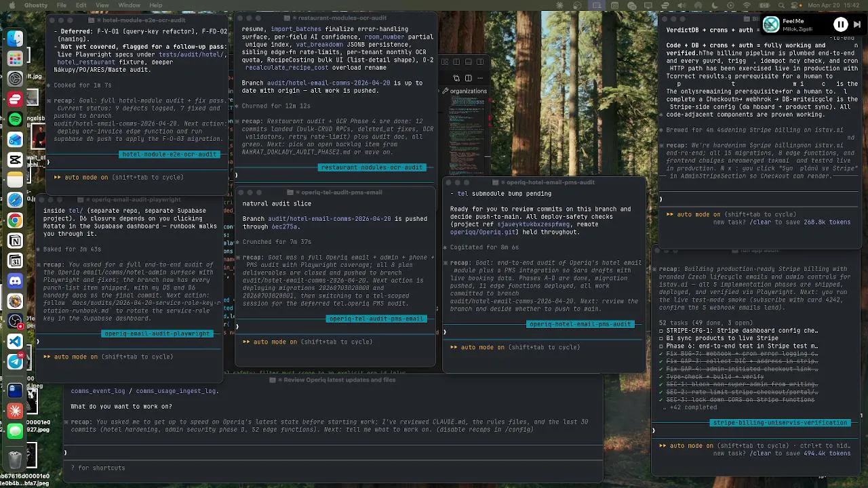
Task: Click the completed Type-check + build task checkmark
Action: click(661, 377)
